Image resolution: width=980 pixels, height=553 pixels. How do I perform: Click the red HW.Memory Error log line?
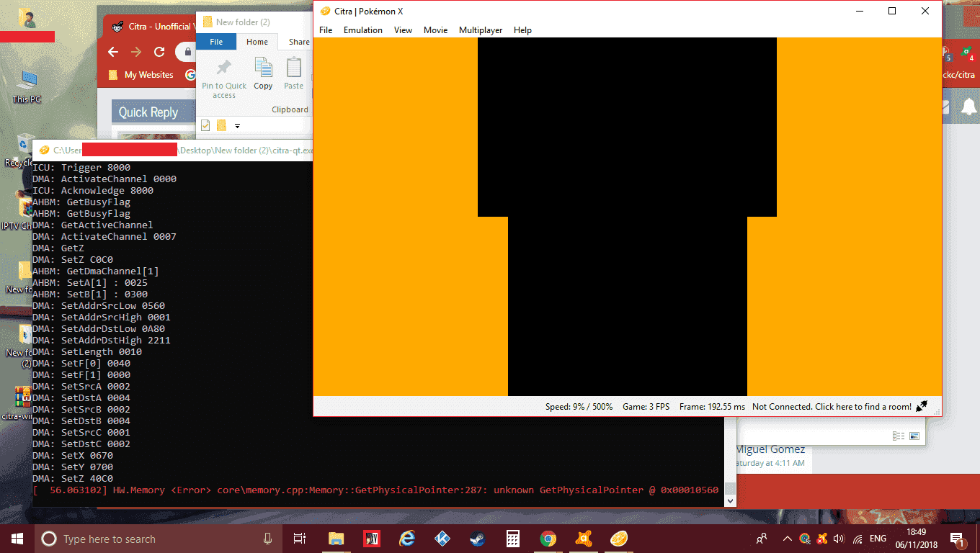(375, 490)
